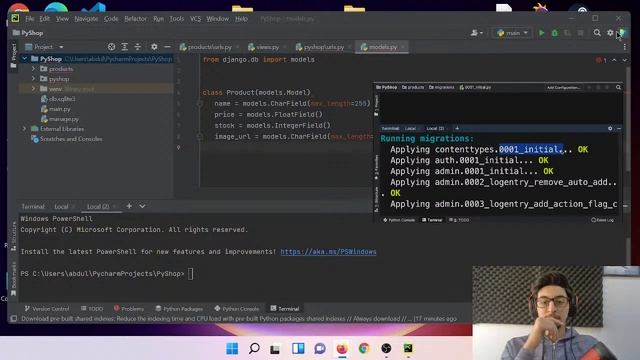Open PyCharm from the taskbar
The height and width of the screenshot is (360, 640).
pyautogui.click(x=408, y=349)
